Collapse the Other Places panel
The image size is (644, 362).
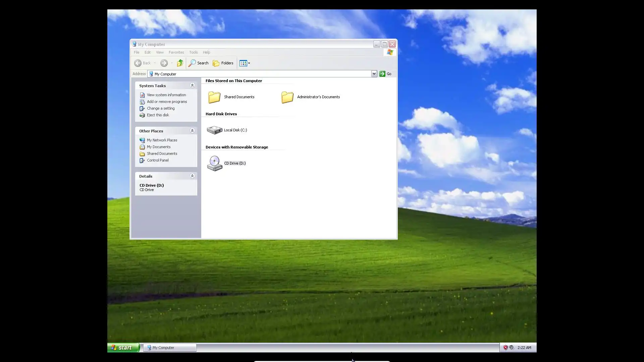[192, 131]
